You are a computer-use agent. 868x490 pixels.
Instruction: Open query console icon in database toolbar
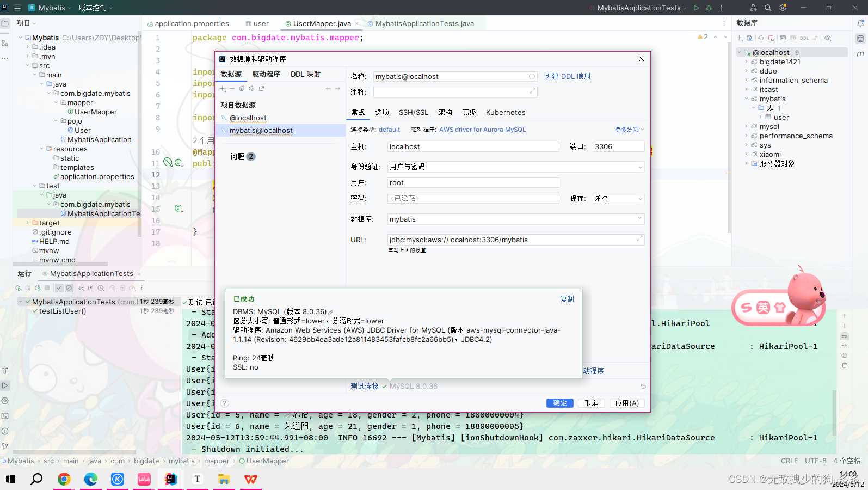tap(783, 38)
